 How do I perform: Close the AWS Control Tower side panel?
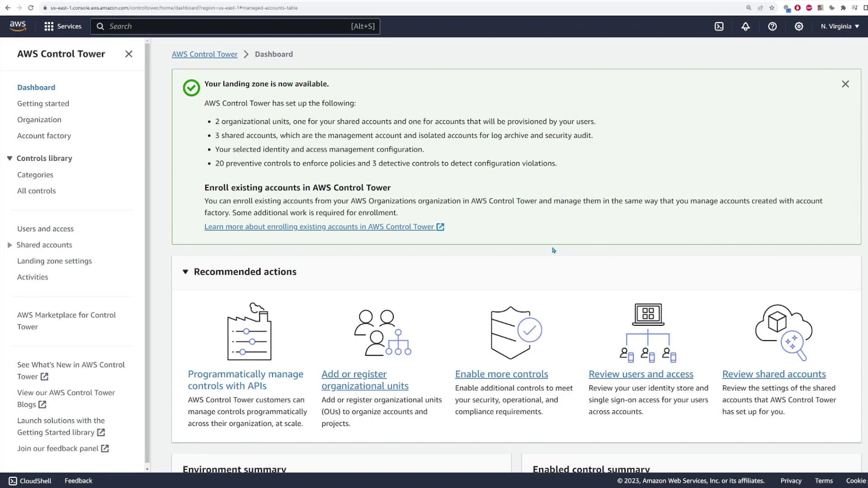point(129,54)
